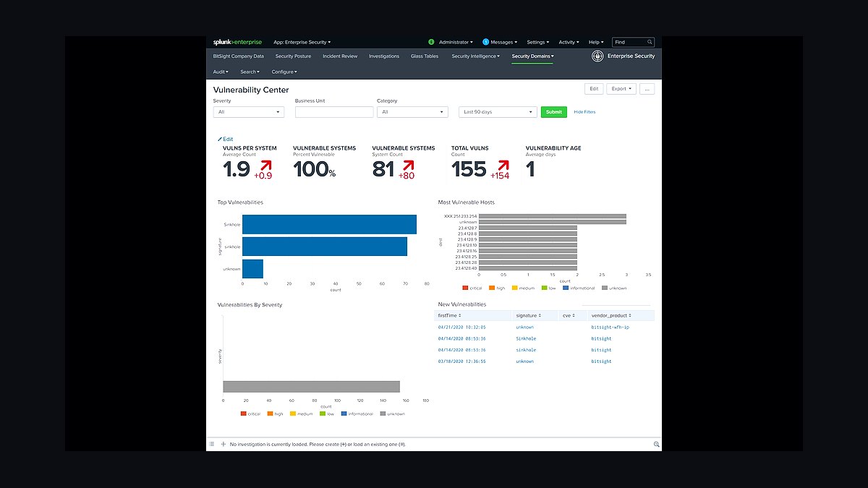Viewport: 868px width, 488px height.
Task: Click the green Submit button
Action: (x=554, y=112)
